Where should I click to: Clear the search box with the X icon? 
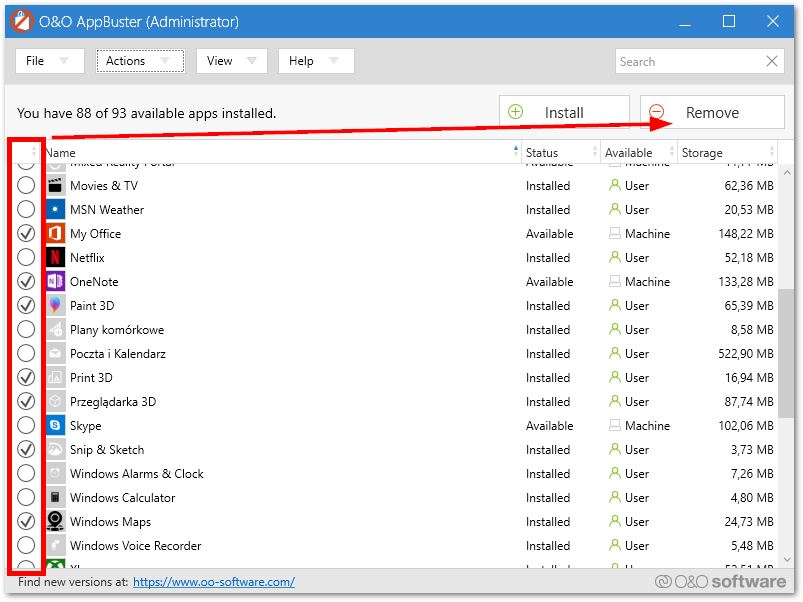(772, 61)
